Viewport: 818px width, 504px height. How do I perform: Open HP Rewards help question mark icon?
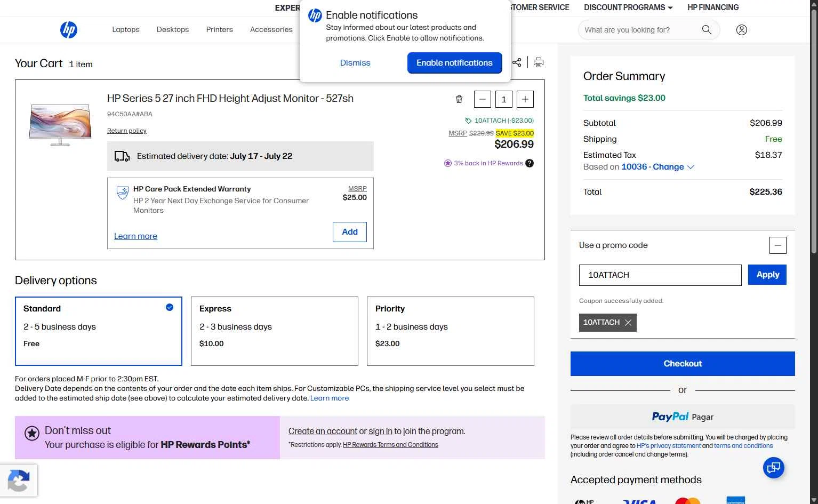click(530, 163)
